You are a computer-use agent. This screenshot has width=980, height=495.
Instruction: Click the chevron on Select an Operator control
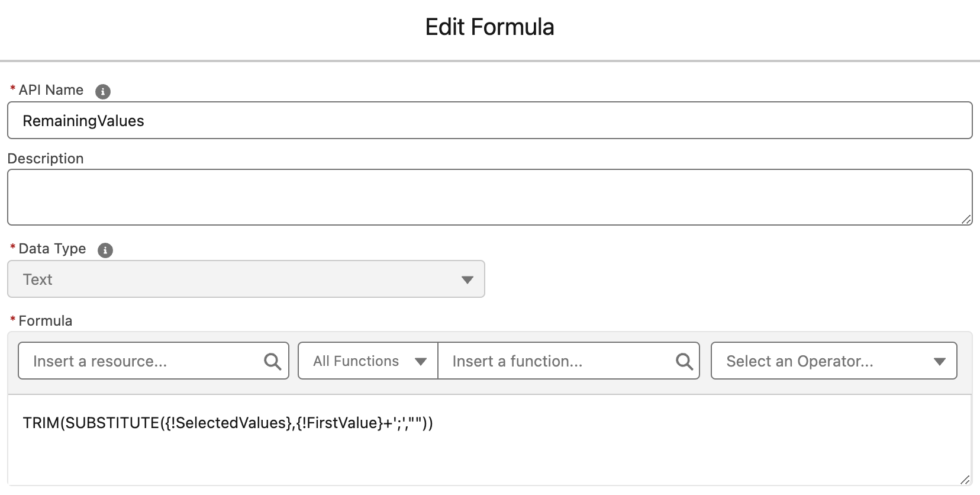[941, 361]
